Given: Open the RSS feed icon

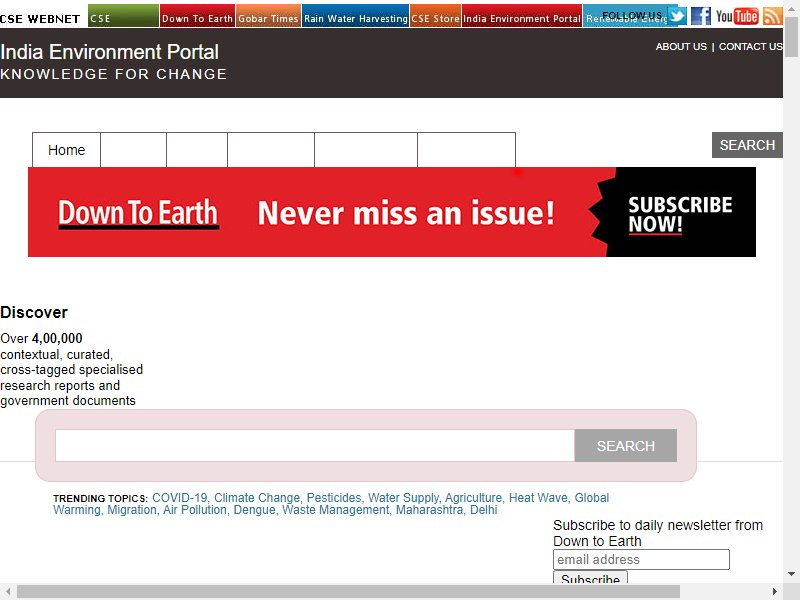Looking at the screenshot, I should pos(772,16).
